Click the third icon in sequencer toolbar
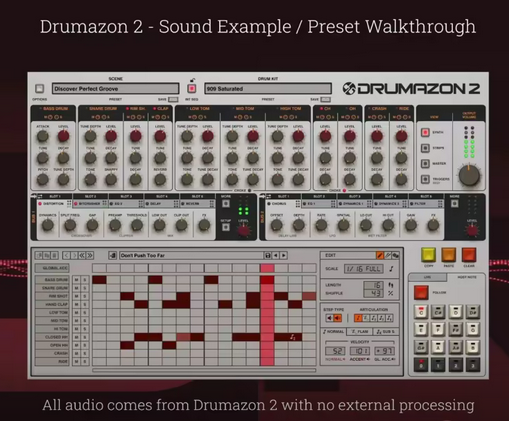The height and width of the screenshot is (421, 509). [x=55, y=256]
